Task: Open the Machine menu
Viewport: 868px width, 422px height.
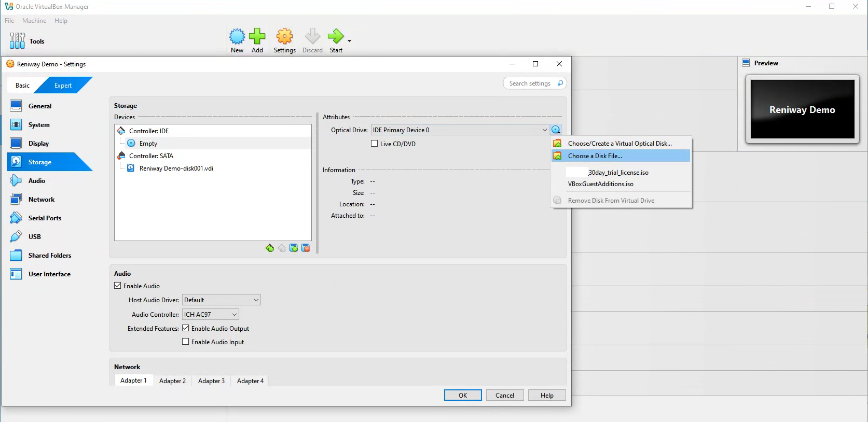Action: pos(34,21)
